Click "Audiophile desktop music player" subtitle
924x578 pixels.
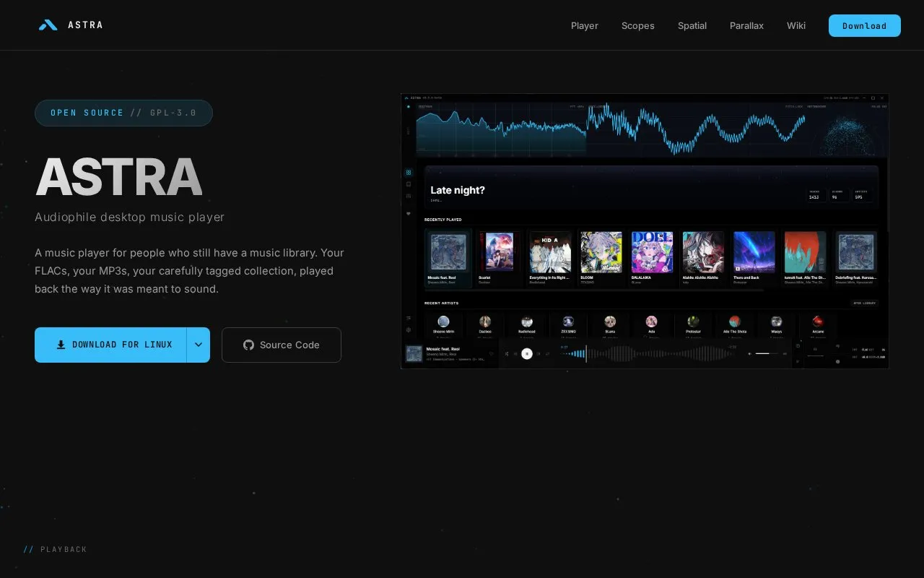130,217
